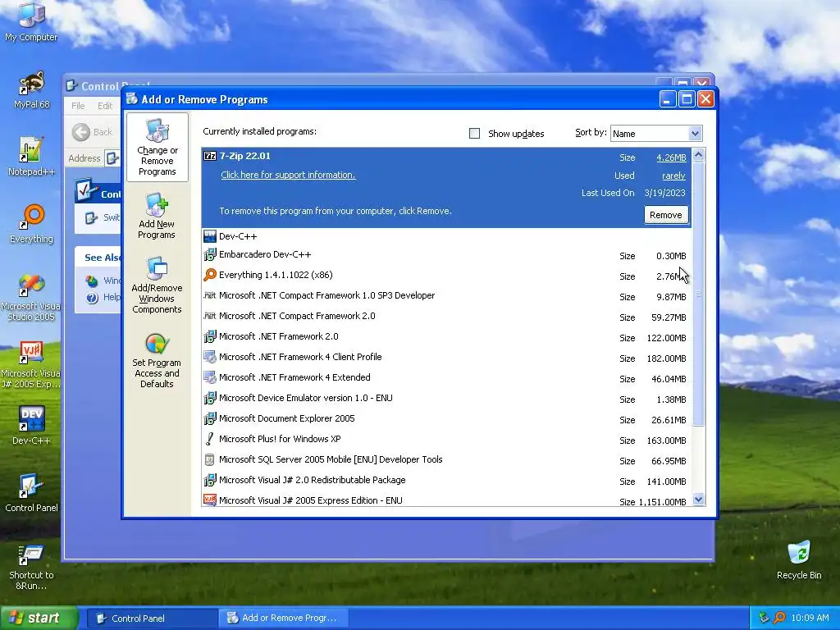Open My Computer desktop icon

point(31,21)
